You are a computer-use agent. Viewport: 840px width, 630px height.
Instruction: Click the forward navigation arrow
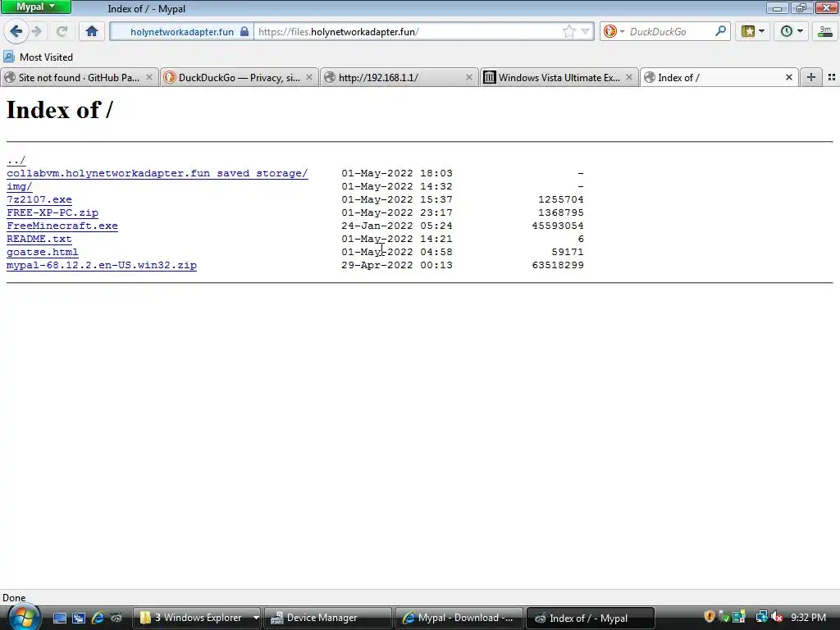pos(37,32)
